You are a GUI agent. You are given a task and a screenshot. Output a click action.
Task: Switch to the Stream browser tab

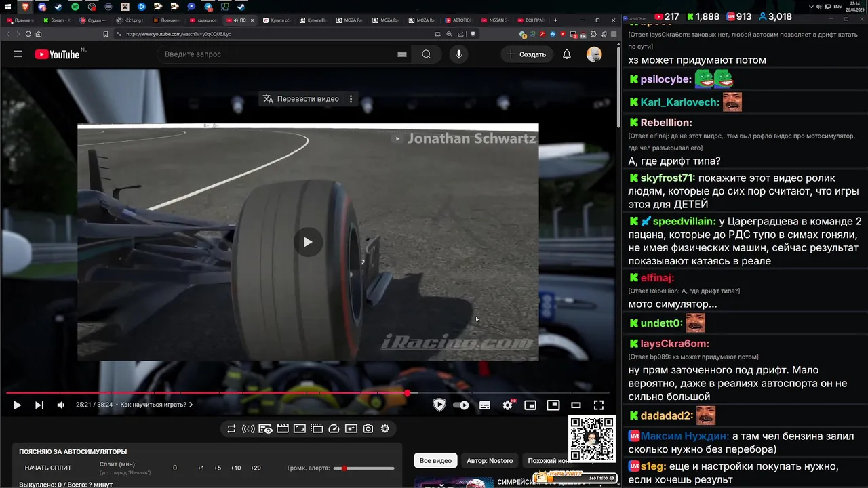click(x=58, y=20)
